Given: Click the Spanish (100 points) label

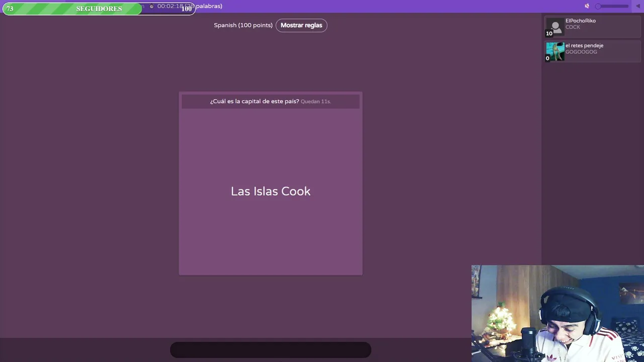Looking at the screenshot, I should click(x=243, y=25).
